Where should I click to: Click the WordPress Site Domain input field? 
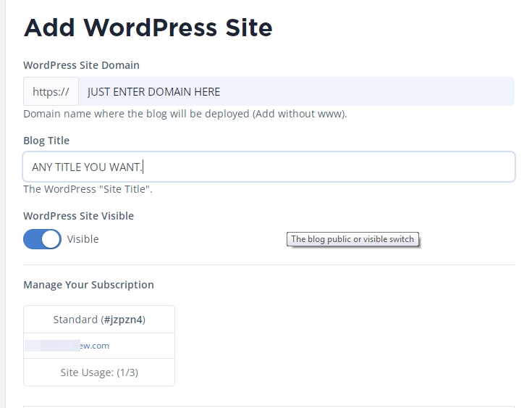(296, 91)
